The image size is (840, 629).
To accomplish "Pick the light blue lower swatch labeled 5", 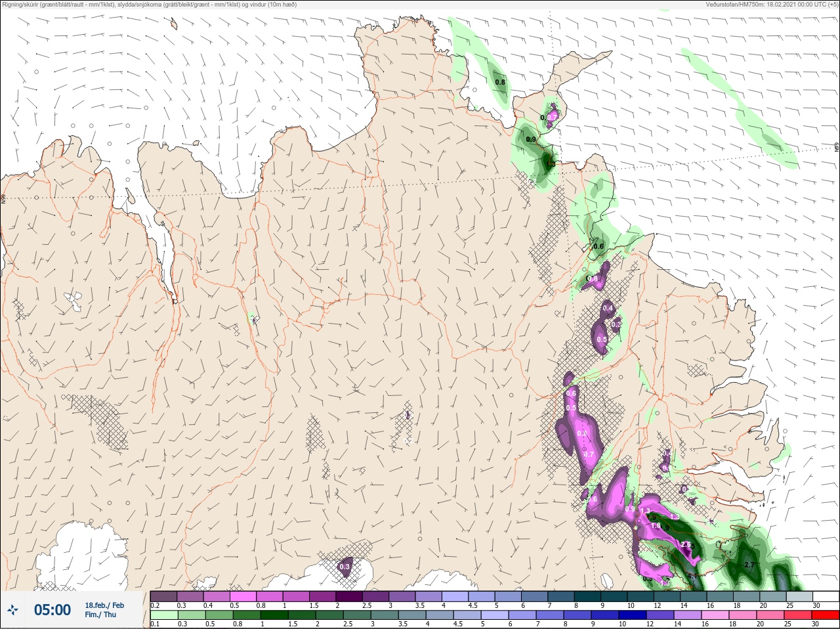I will [x=495, y=615].
